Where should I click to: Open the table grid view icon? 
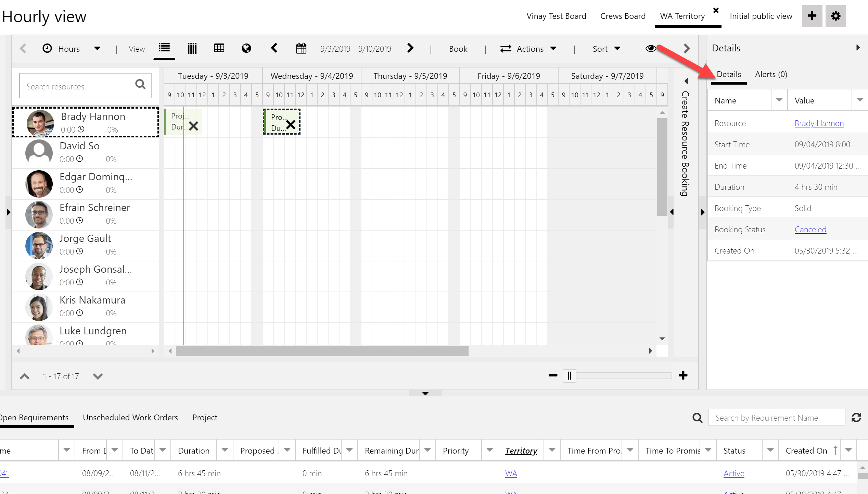pyautogui.click(x=219, y=48)
